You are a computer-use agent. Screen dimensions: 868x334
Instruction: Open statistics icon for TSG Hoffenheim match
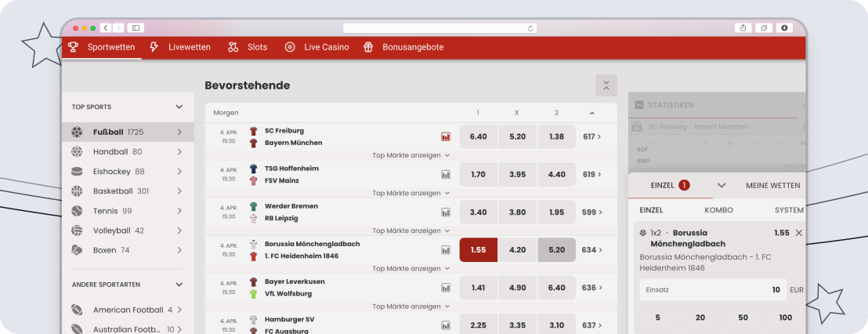point(446,175)
